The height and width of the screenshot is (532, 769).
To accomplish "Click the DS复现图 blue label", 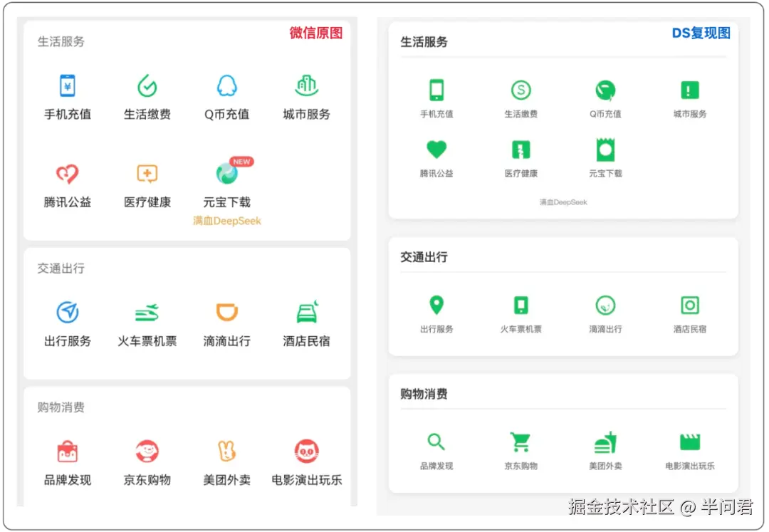I will [x=700, y=33].
